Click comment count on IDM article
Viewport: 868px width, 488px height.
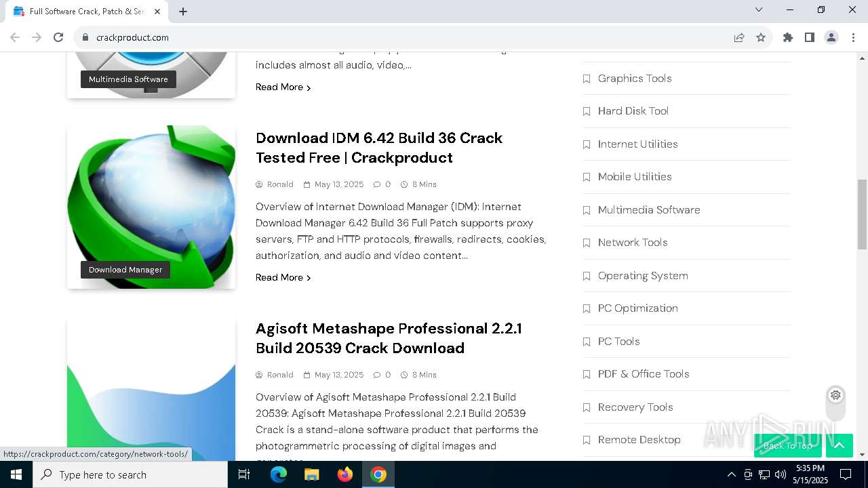coord(382,184)
